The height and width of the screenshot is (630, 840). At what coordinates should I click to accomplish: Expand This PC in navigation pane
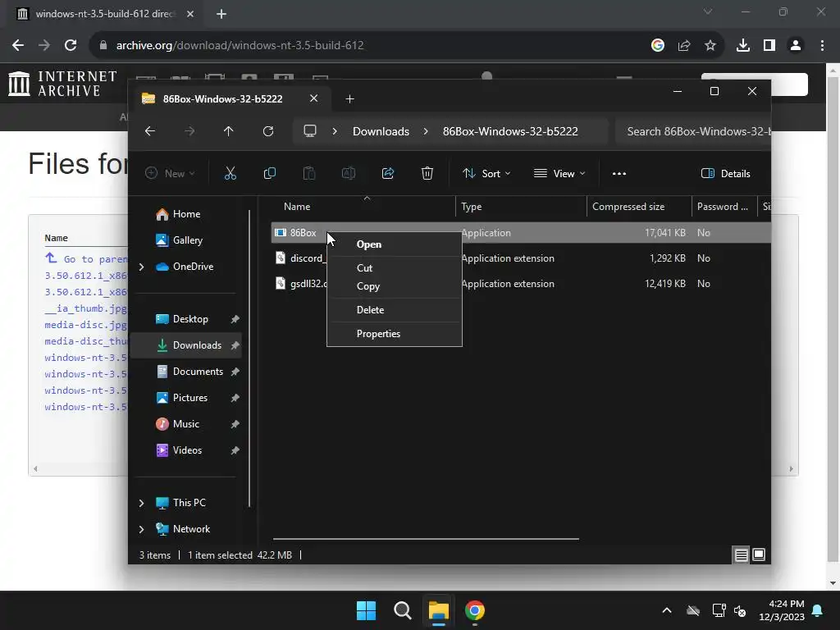(x=141, y=503)
